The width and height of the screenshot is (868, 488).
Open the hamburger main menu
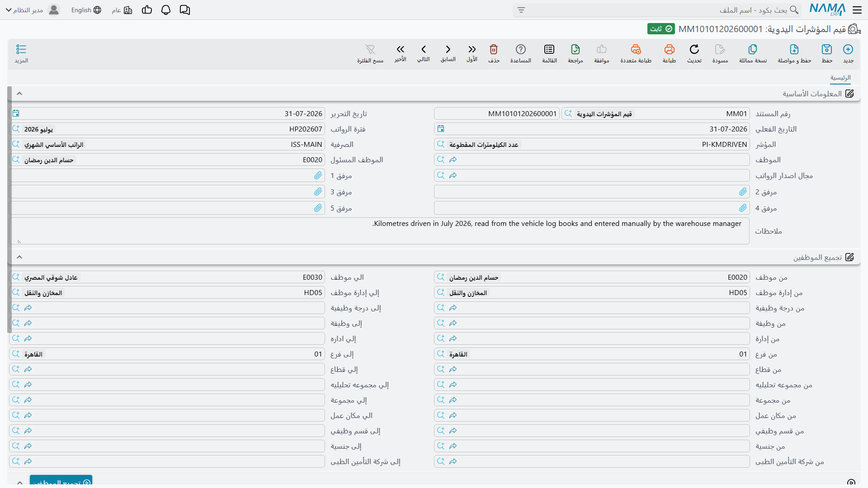coord(857,10)
